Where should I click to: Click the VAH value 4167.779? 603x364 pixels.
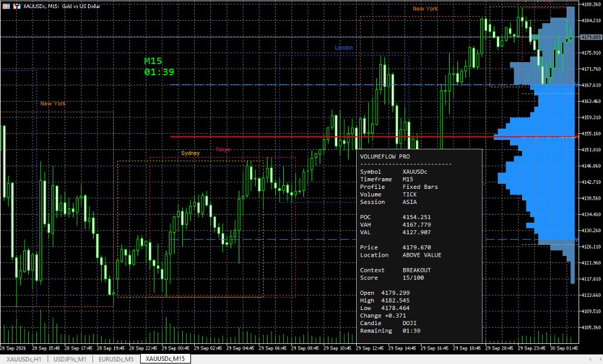416,225
